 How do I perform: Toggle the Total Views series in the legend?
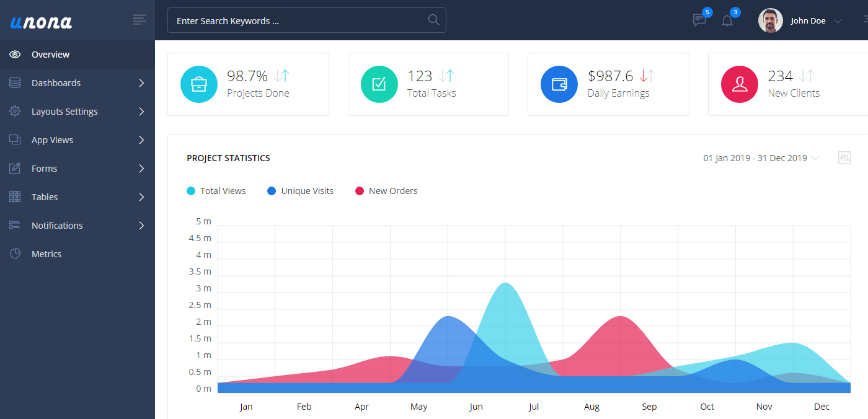216,190
